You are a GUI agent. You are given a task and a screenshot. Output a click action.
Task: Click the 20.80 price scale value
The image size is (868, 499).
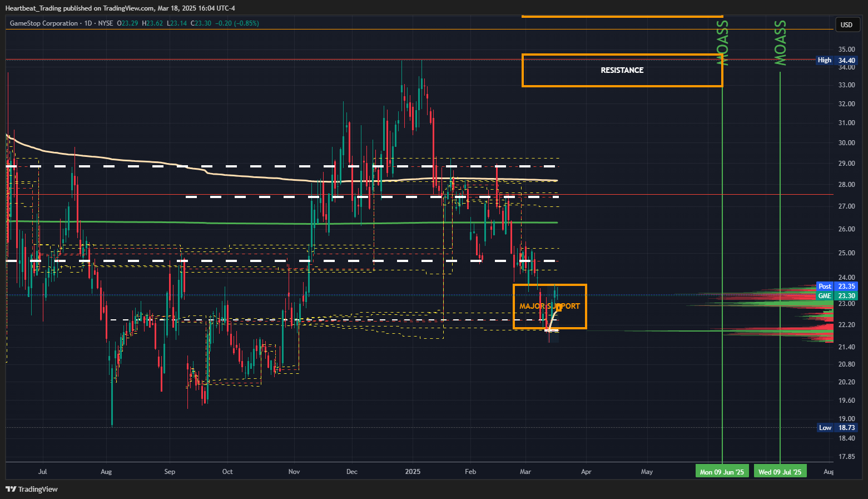click(x=846, y=364)
